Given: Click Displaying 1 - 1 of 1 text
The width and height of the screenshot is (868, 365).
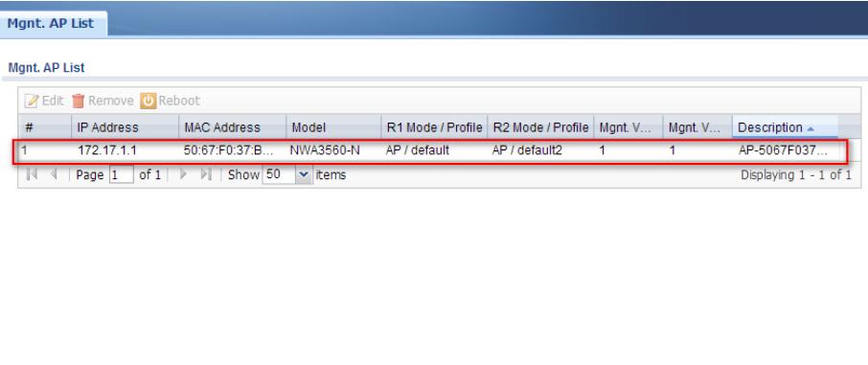Looking at the screenshot, I should [796, 175].
